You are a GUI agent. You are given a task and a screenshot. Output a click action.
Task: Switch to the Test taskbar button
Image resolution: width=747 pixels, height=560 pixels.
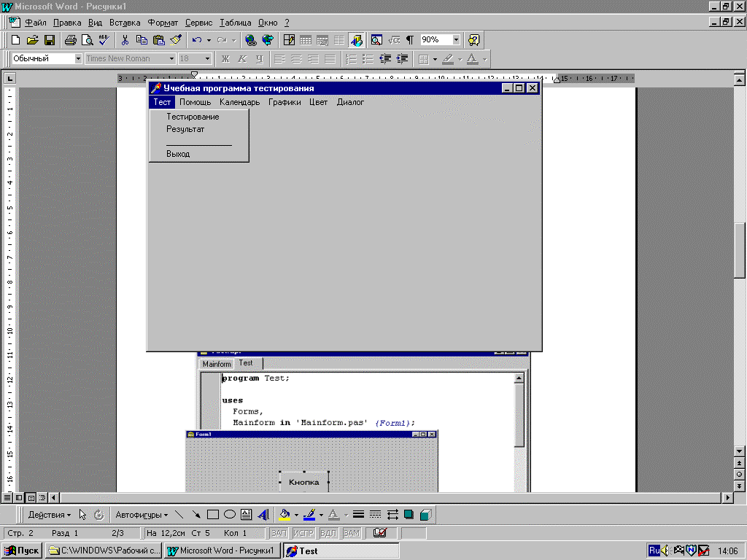pyautogui.click(x=341, y=551)
